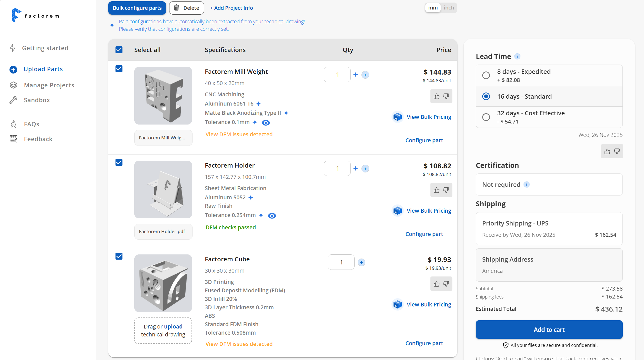Screen dimensions: 644x360
Task: Click the Delete trash icon
Action: (176, 8)
